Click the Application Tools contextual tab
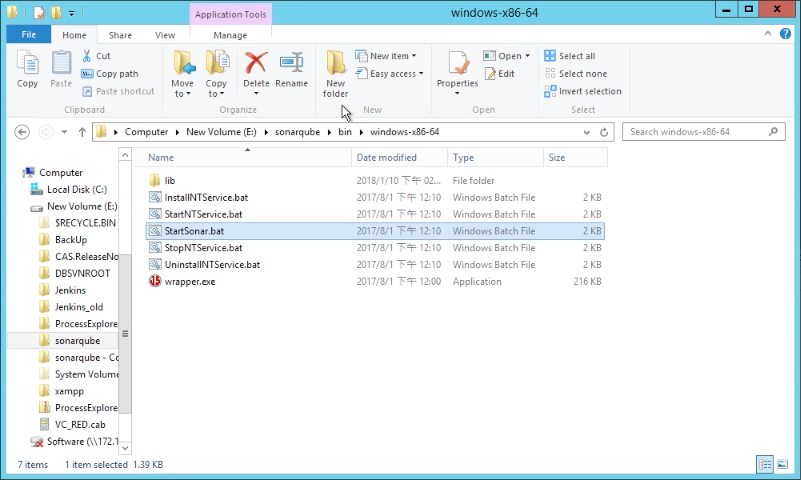Viewport: 801px width, 480px height. tap(230, 14)
